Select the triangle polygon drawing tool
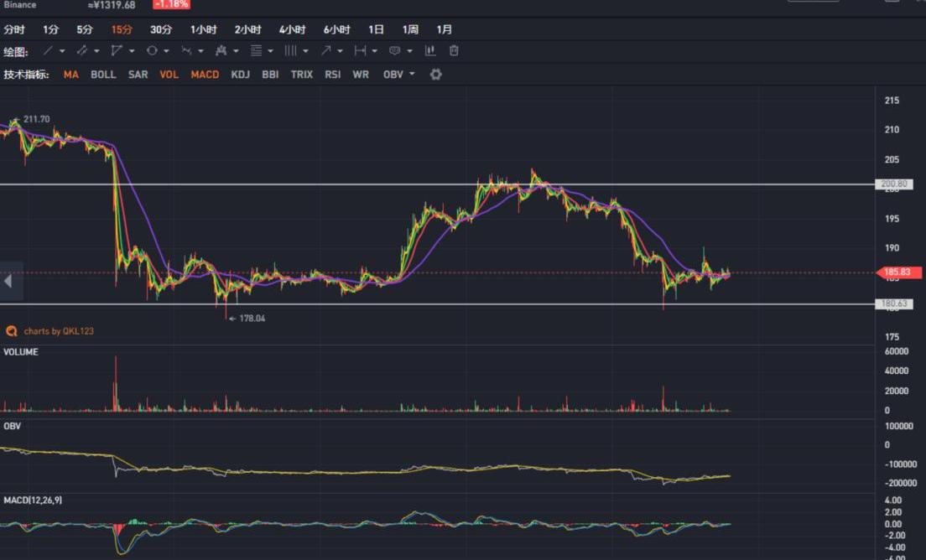This screenshot has height=560, width=926. click(117, 51)
